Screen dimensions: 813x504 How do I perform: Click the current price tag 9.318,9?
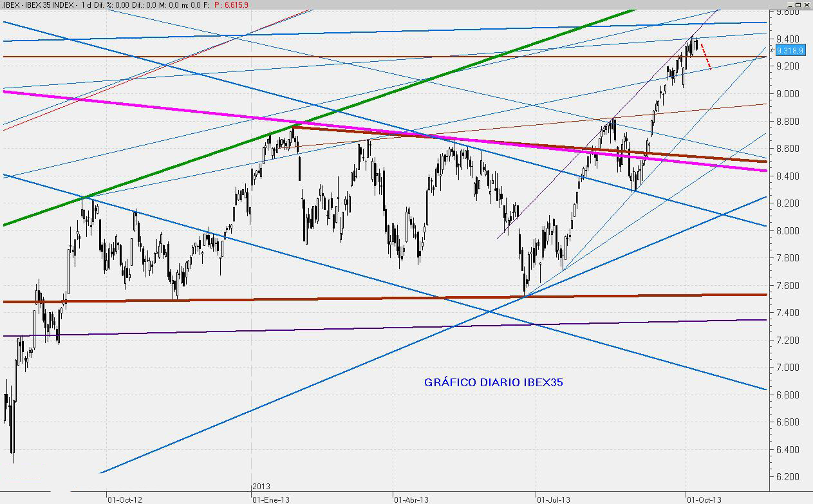click(790, 50)
